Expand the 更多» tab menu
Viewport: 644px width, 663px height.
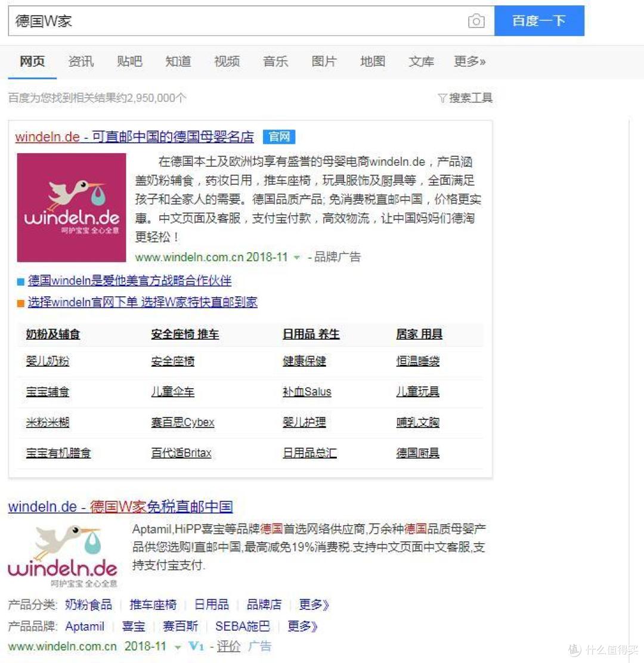click(x=470, y=62)
